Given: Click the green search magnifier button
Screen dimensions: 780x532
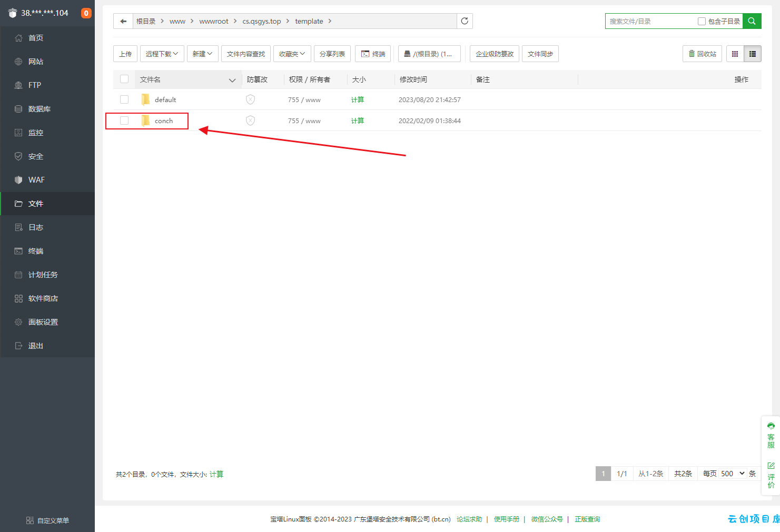Looking at the screenshot, I should [x=752, y=21].
